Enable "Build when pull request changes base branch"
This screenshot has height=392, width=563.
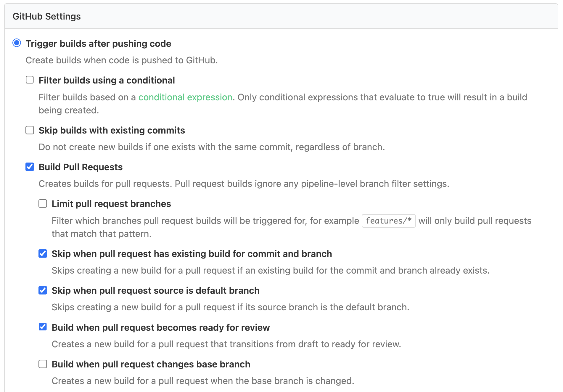pyautogui.click(x=43, y=364)
